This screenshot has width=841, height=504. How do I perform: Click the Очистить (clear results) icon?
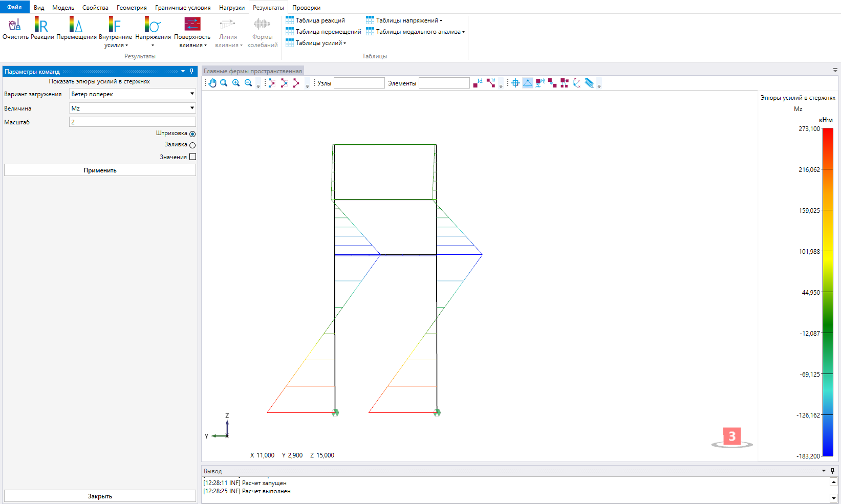point(15,24)
